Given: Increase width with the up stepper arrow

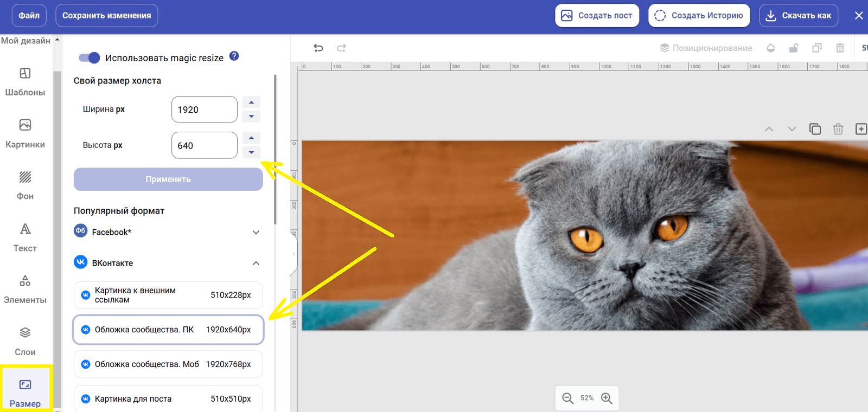Looking at the screenshot, I should 251,102.
